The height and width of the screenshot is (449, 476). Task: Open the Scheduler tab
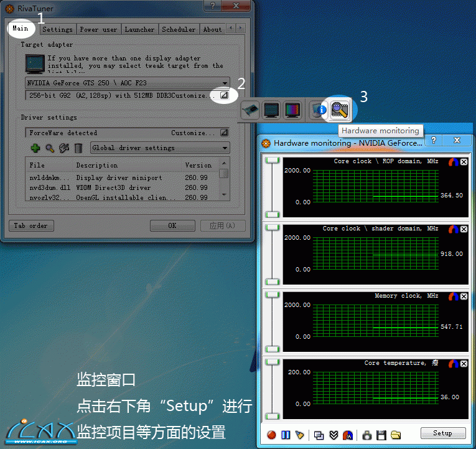(x=179, y=29)
